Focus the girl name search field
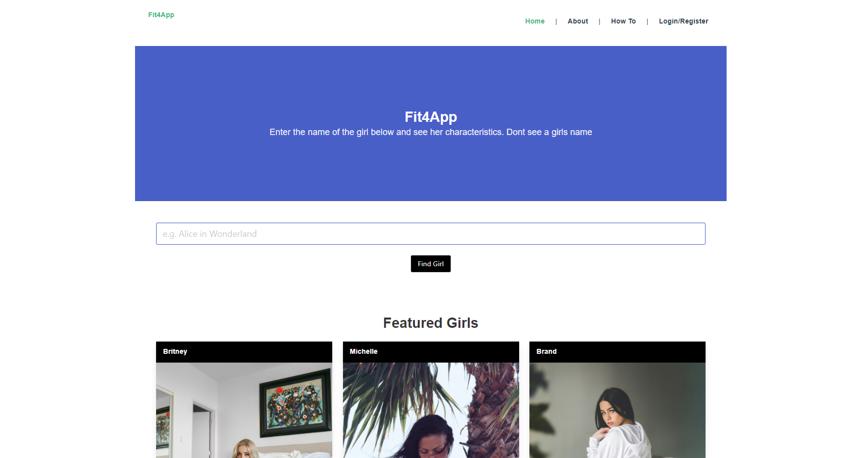Screen dimensions: 868x458 (x=431, y=234)
